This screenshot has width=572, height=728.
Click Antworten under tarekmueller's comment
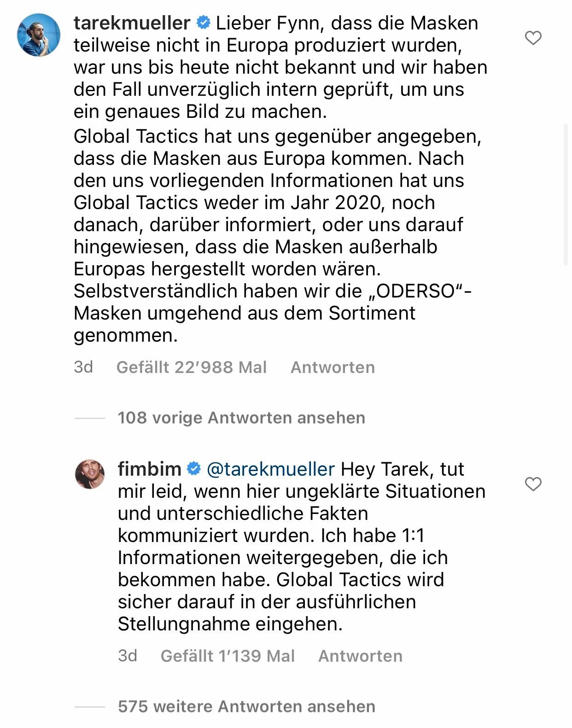coord(332,367)
